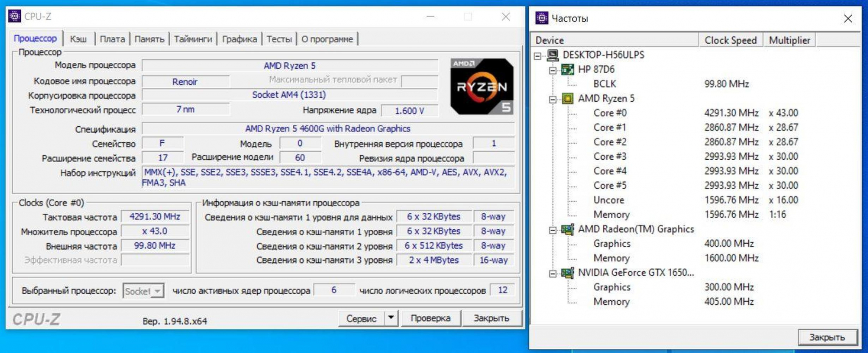Select the Core #4 row
The width and height of the screenshot is (868, 353).
click(610, 171)
